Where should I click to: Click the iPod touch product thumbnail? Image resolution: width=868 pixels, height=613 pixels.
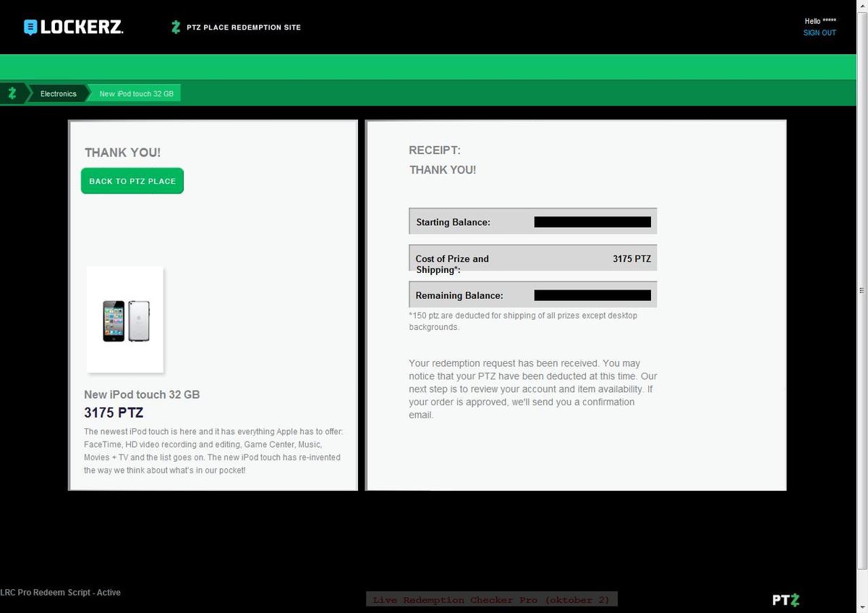click(125, 320)
